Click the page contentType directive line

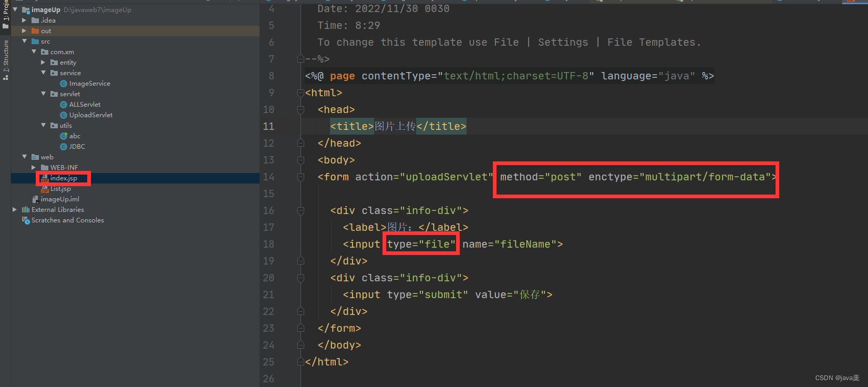click(x=510, y=76)
